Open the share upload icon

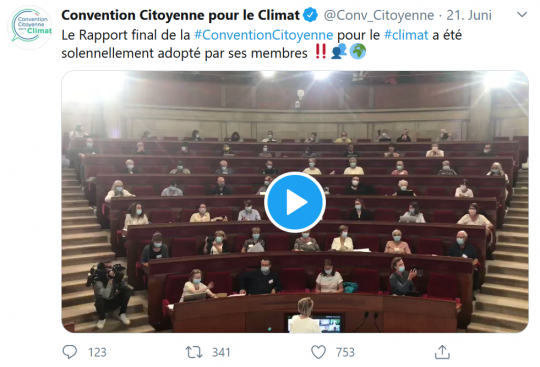442,352
